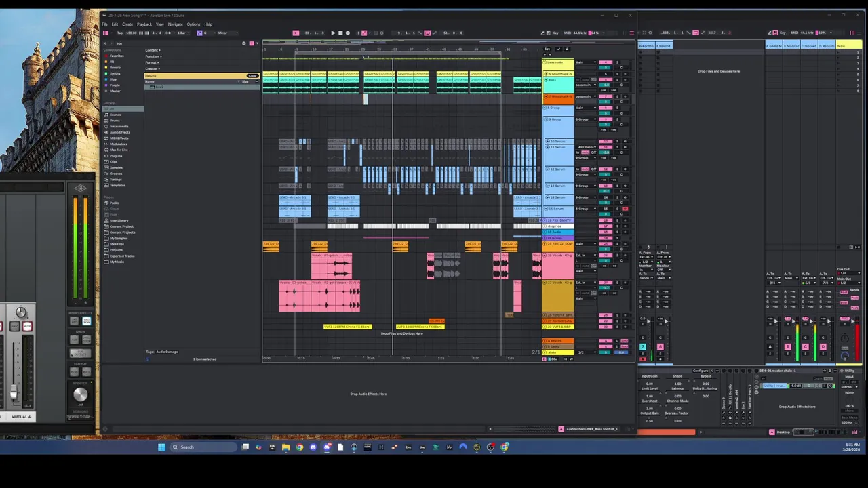Click the browser search field
Screen dimensions: 868x488
(x=176, y=43)
